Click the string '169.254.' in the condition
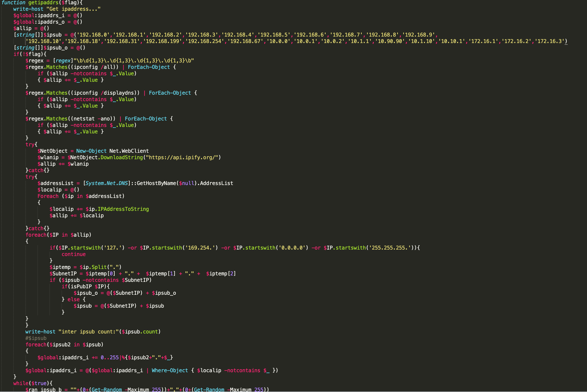587x392 pixels. click(200, 248)
